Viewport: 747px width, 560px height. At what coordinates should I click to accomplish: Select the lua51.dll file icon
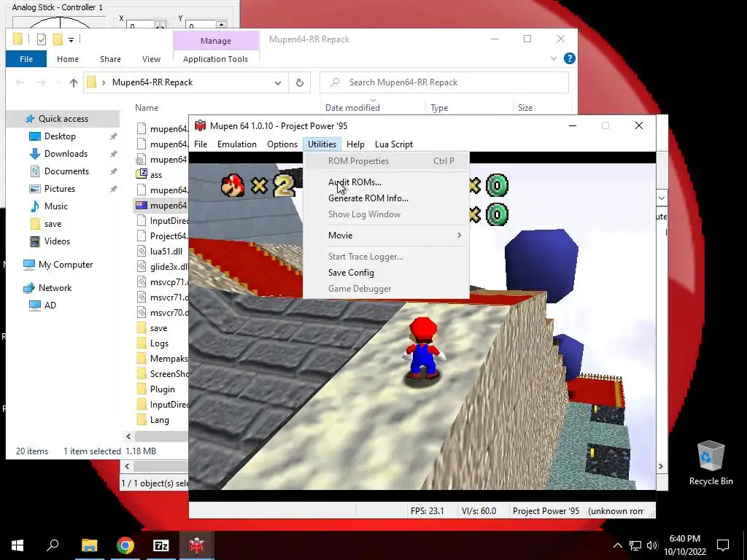[142, 251]
